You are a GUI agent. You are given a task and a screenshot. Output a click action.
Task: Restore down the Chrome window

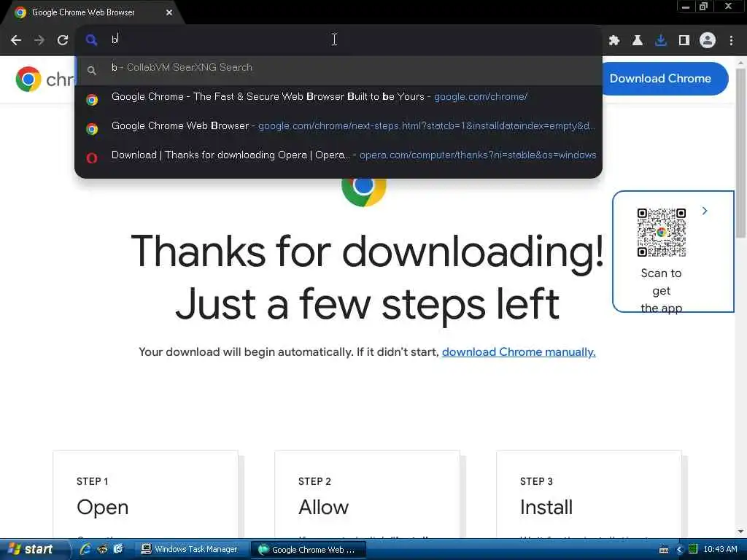point(703,7)
